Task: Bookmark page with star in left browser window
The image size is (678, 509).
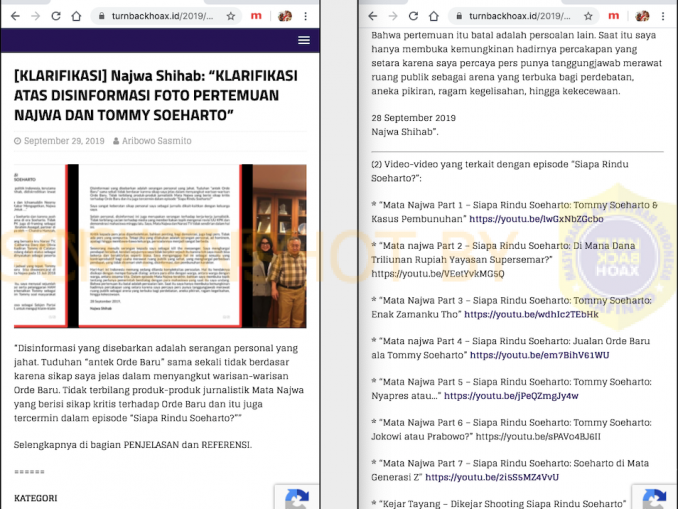Action: [x=231, y=16]
